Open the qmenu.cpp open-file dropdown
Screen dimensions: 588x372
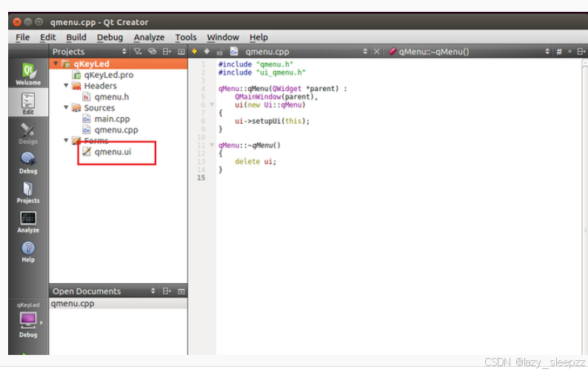(x=365, y=52)
